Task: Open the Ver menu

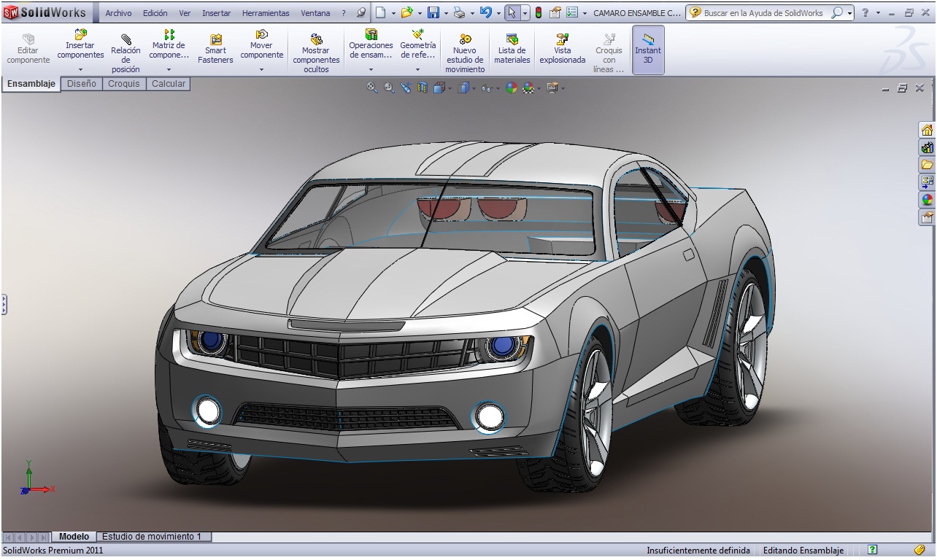Action: 185,13
